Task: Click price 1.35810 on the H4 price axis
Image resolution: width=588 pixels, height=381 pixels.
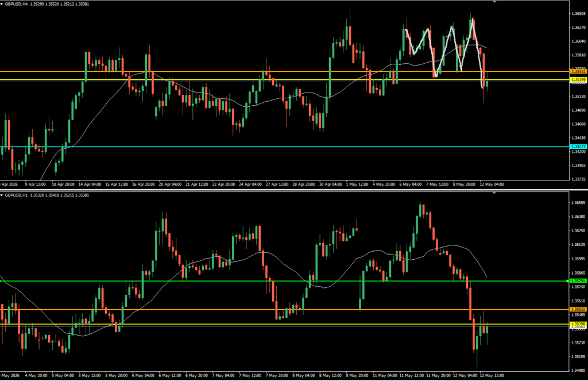Action: (x=578, y=55)
